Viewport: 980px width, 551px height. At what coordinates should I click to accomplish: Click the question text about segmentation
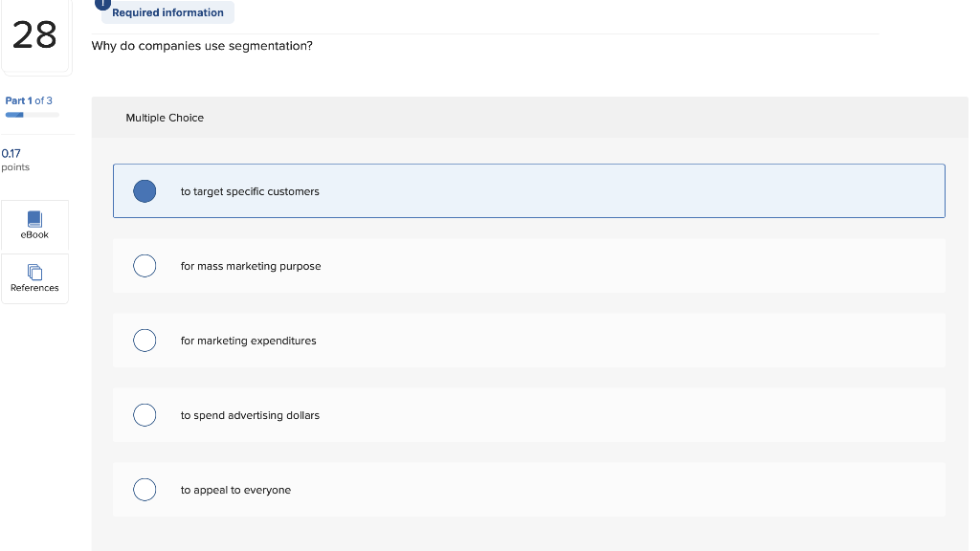[202, 45]
